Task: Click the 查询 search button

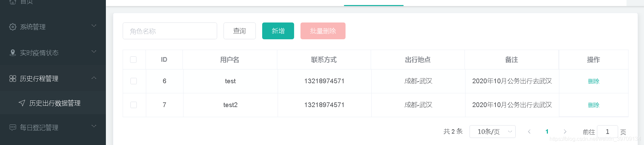Action: click(240, 31)
